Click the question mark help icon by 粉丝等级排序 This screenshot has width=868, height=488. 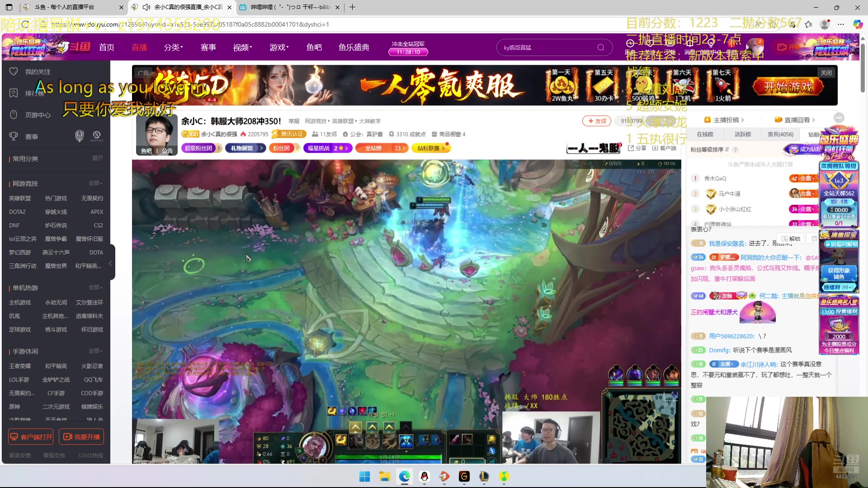click(x=736, y=150)
